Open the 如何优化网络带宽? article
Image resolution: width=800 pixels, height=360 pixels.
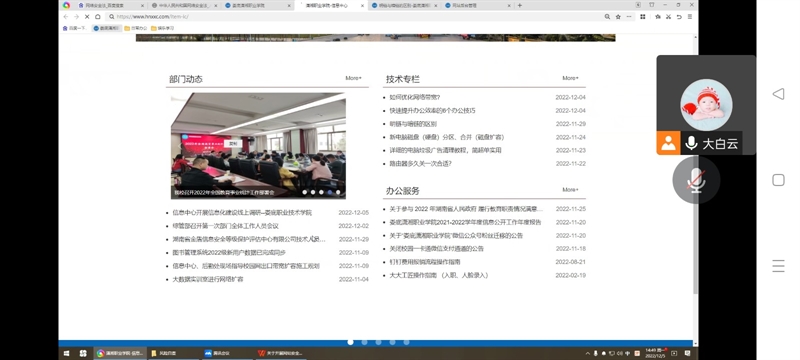pyautogui.click(x=415, y=97)
